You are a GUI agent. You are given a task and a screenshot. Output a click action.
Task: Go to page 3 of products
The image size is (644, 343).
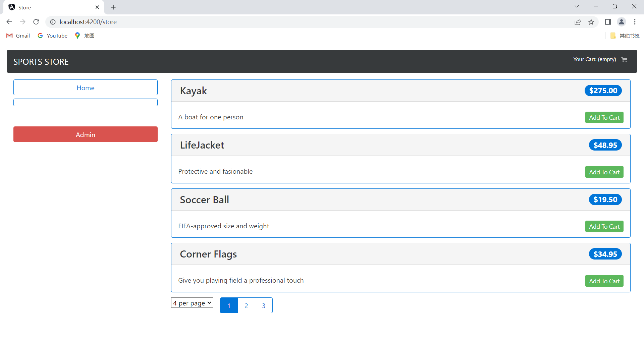click(264, 305)
